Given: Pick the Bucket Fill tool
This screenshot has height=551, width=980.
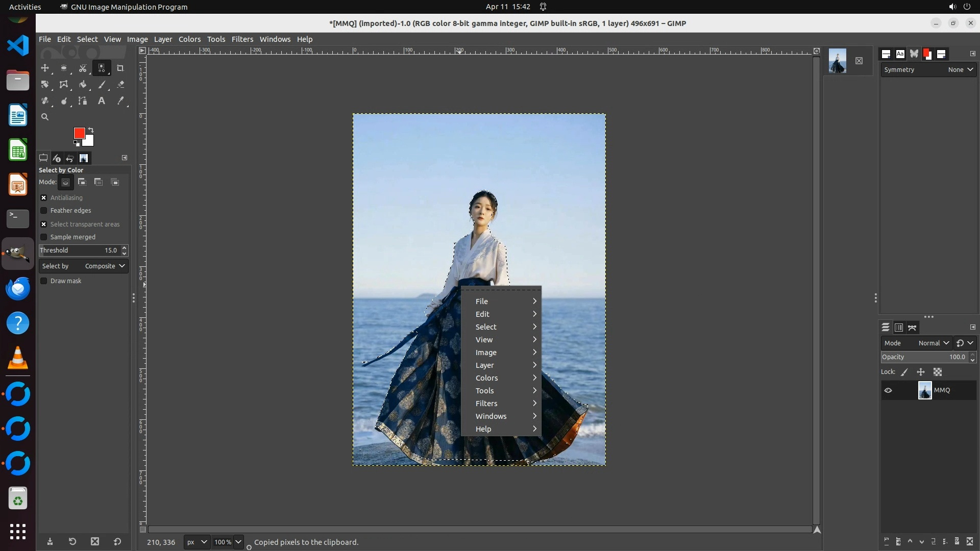Looking at the screenshot, I should pos(82,85).
